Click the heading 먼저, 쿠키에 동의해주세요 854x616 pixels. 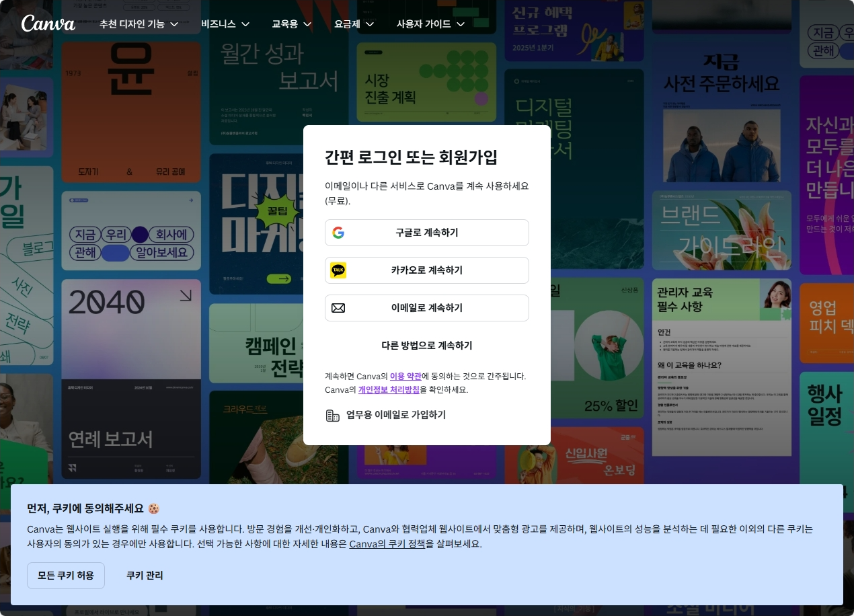coord(93,508)
